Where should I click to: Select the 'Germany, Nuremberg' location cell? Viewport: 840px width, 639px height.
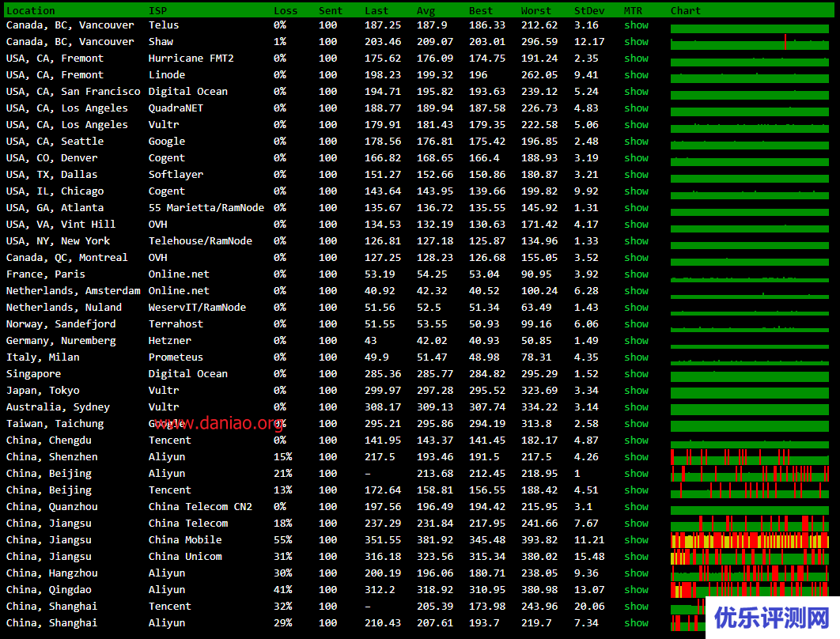(x=61, y=341)
